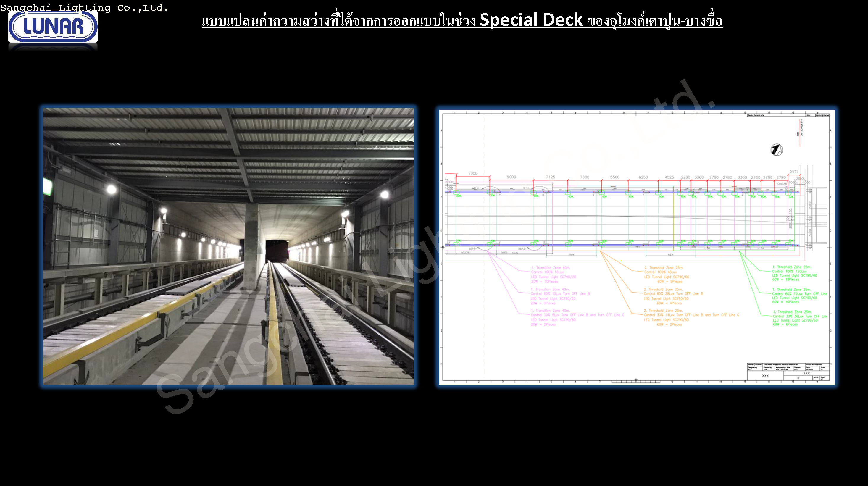Select the tunnel railway photo

pyautogui.click(x=228, y=246)
